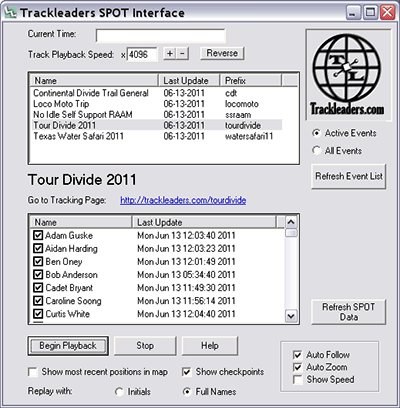The image size is (400, 408).
Task: Select the Loco Moto Trip event
Action: pyautogui.click(x=156, y=104)
